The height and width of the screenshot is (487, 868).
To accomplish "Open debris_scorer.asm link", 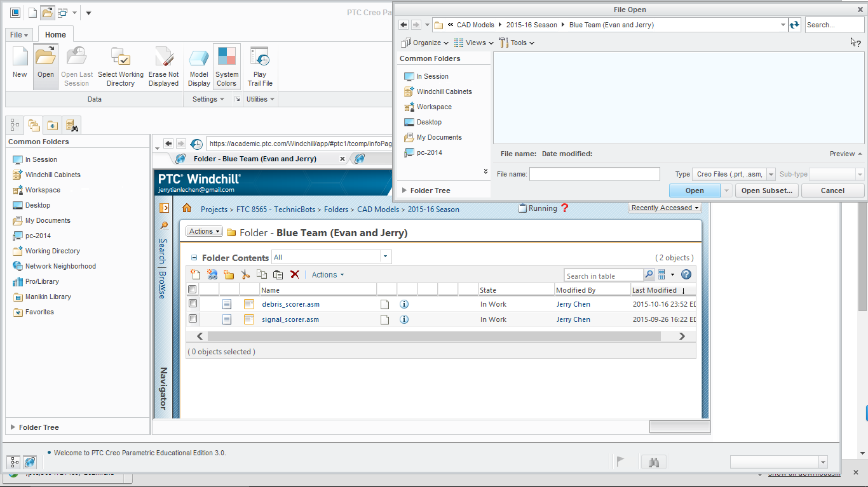I will tap(290, 304).
